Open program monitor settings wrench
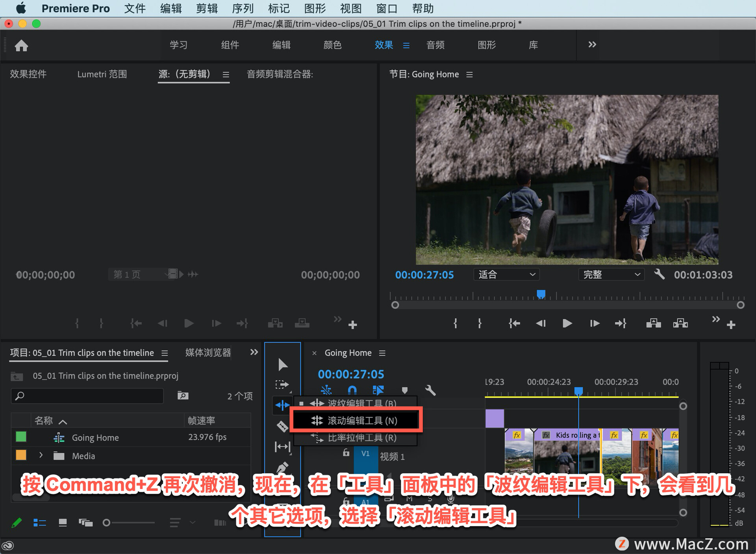 click(659, 274)
